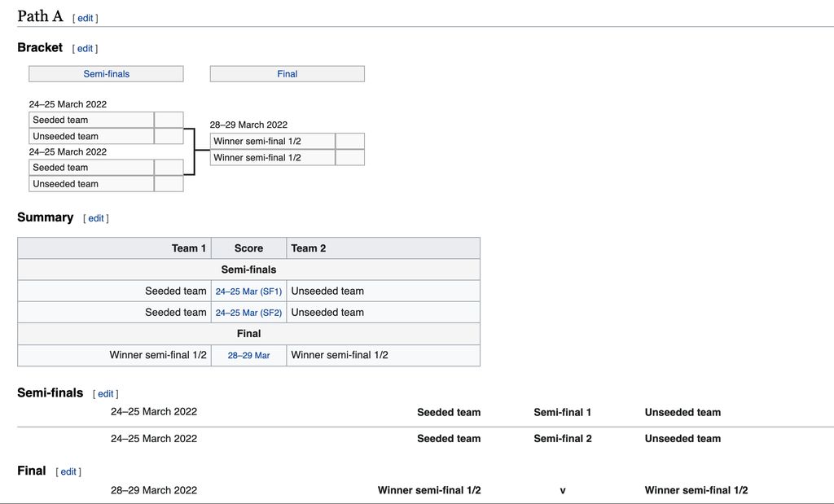Image resolution: width=834 pixels, height=504 pixels.
Task: Click the second Seeded team bracket cell
Action: (91, 168)
